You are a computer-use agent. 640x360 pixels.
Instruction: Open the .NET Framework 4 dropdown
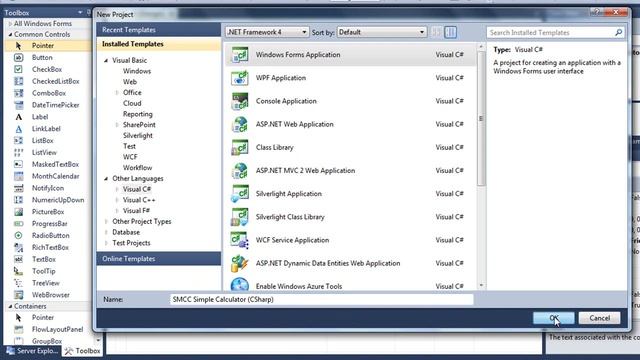[267, 32]
